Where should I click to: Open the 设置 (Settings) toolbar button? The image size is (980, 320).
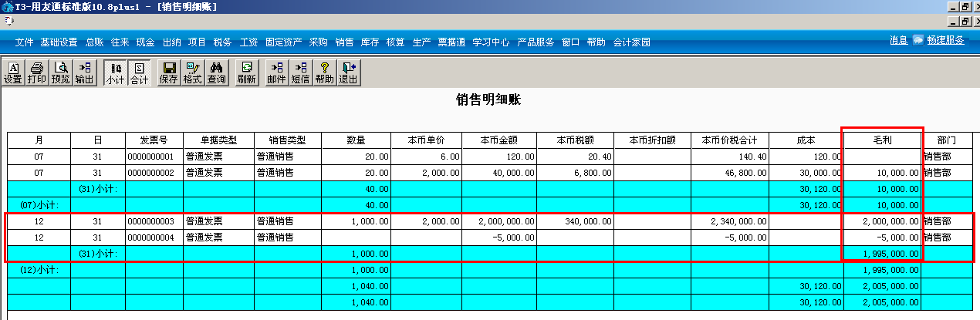click(13, 72)
